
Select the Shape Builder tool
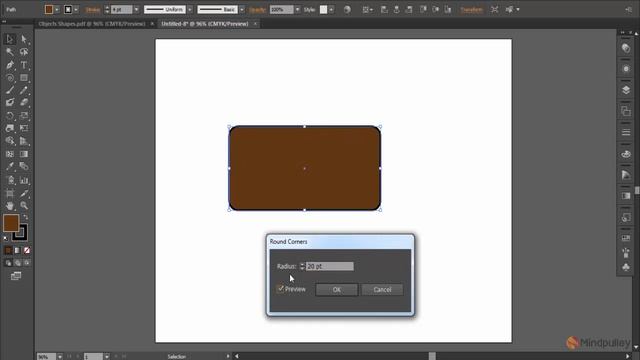(x=10, y=141)
